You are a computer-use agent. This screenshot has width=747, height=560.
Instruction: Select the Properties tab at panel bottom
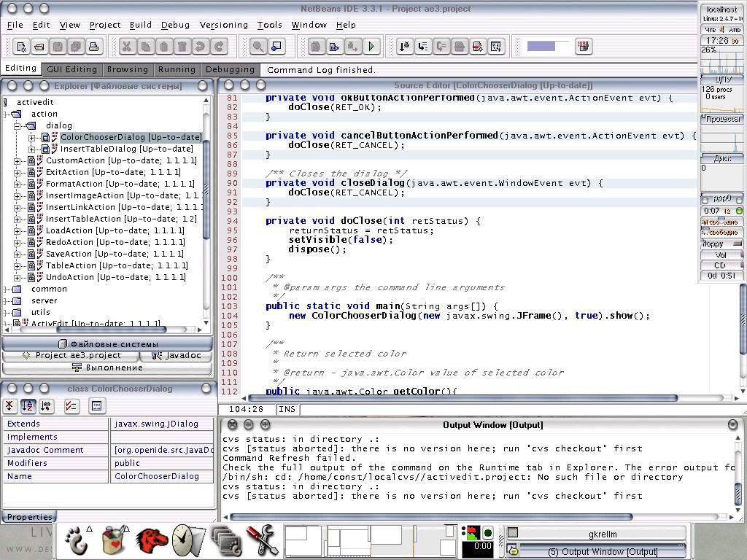29,517
